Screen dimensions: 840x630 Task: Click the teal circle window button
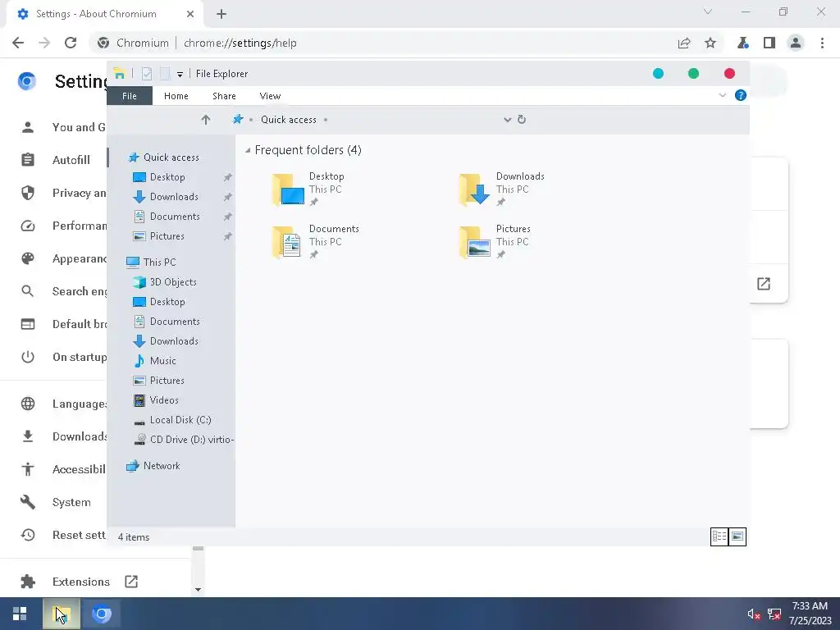coord(659,73)
